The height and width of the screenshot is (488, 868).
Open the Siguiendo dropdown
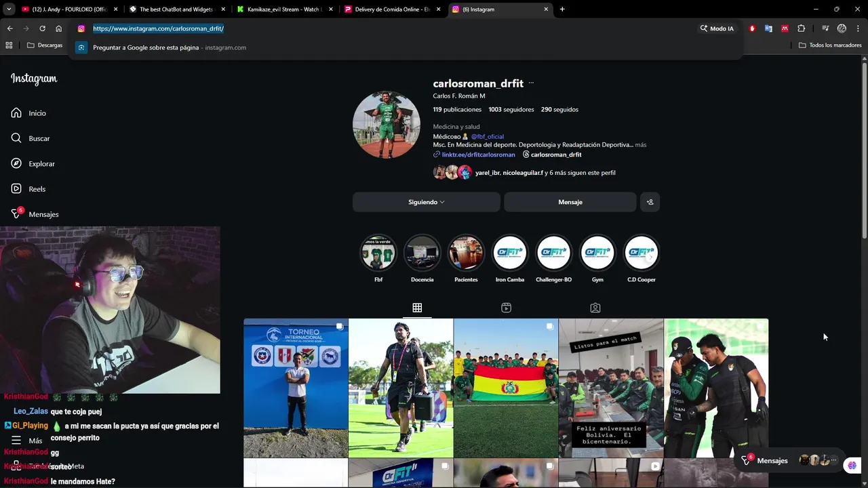click(426, 202)
